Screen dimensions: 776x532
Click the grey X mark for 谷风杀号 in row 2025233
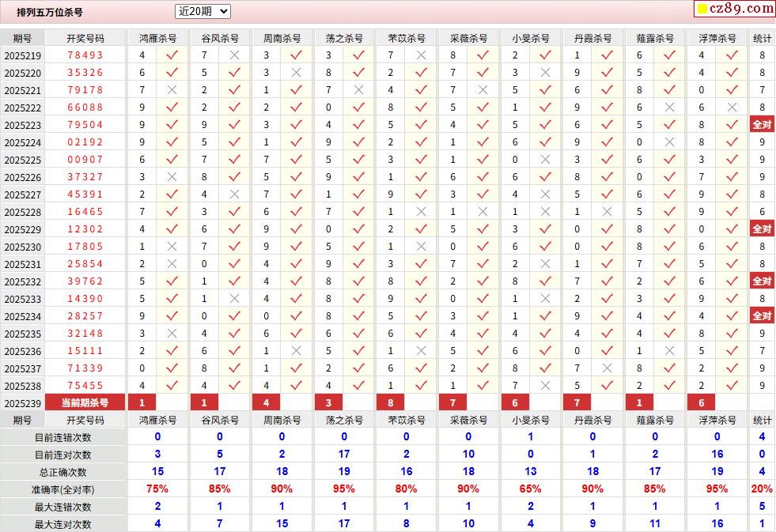pos(235,299)
